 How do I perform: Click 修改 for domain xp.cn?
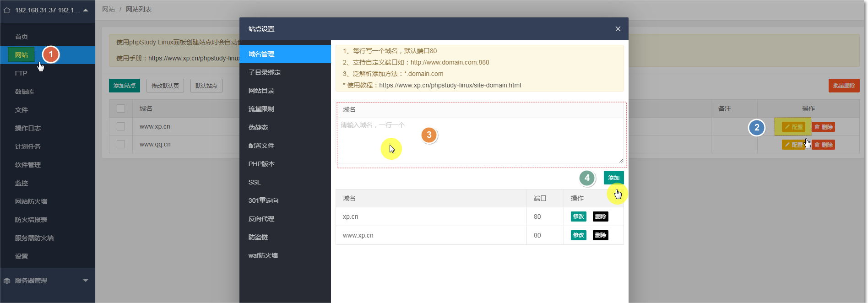click(579, 216)
